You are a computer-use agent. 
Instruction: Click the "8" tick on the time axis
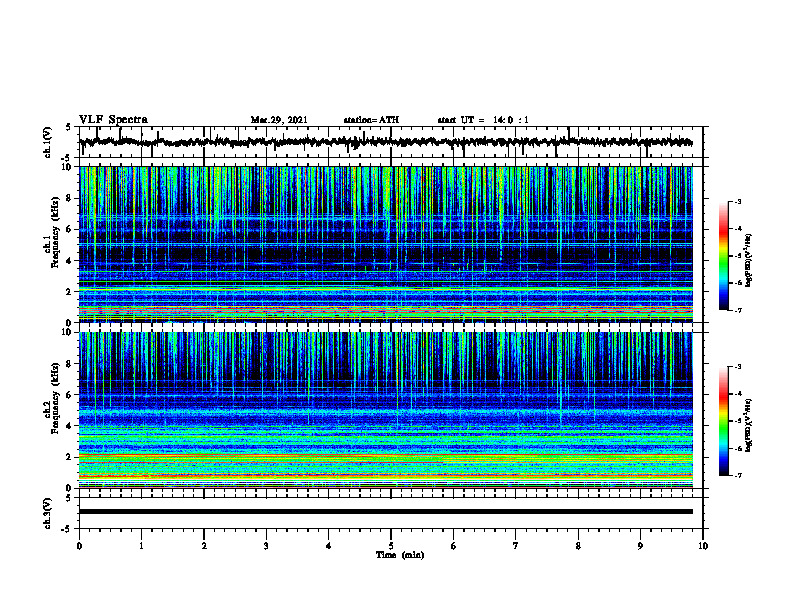click(578, 546)
